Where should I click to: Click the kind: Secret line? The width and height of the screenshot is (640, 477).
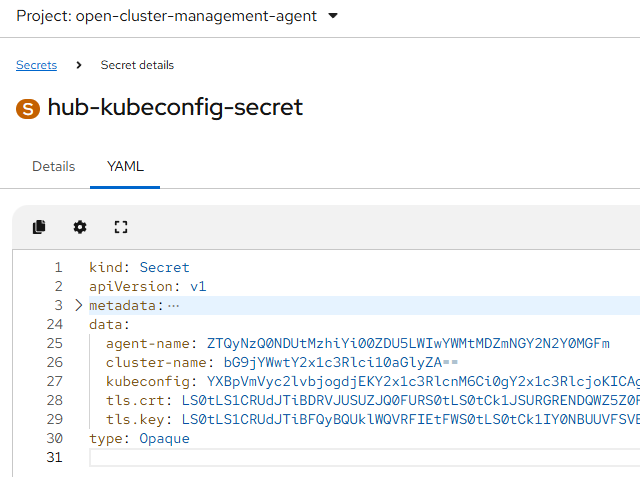point(139,267)
